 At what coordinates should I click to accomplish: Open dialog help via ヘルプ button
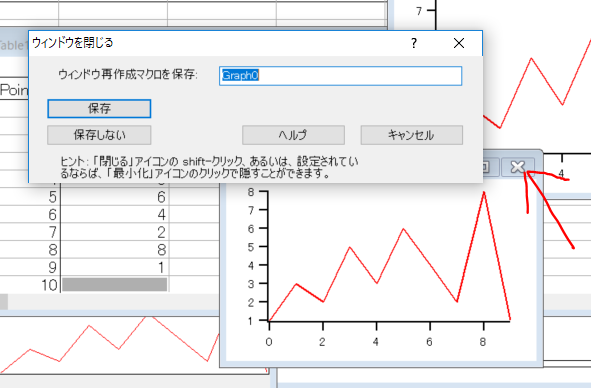[293, 135]
